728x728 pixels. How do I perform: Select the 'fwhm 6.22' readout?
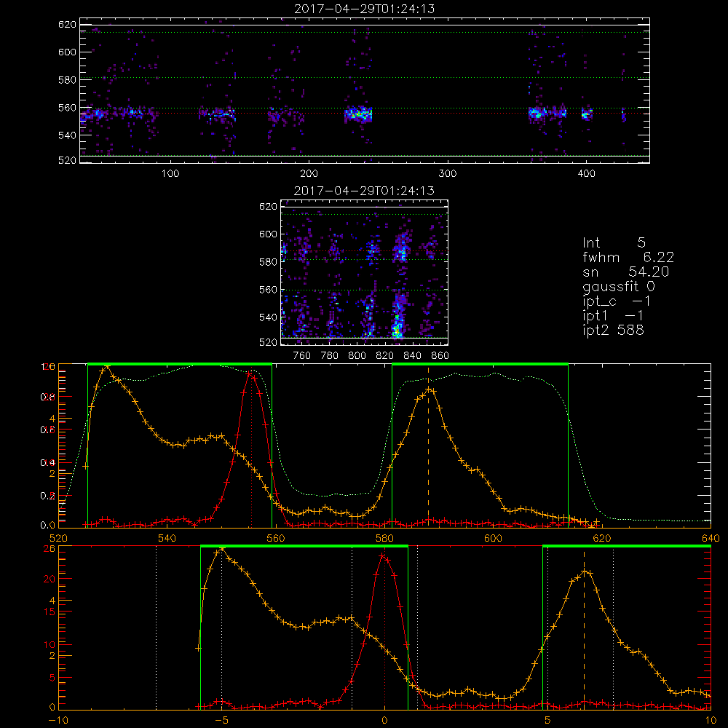point(628,257)
